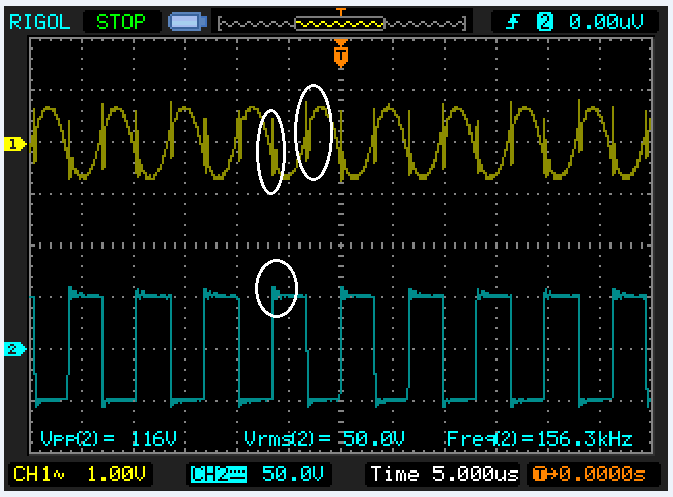673x497 pixels.
Task: Click the Freq(2) = 156.3kHz measurement
Action: [539, 439]
